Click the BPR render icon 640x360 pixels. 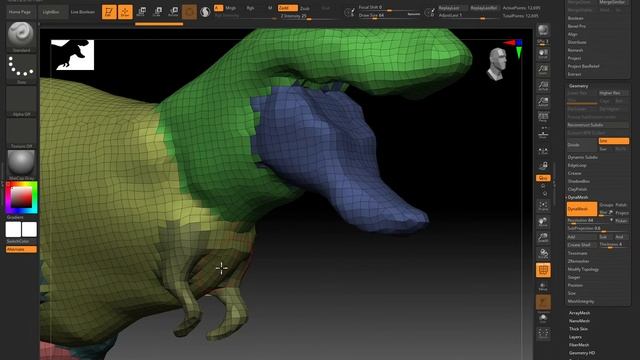(x=543, y=29)
